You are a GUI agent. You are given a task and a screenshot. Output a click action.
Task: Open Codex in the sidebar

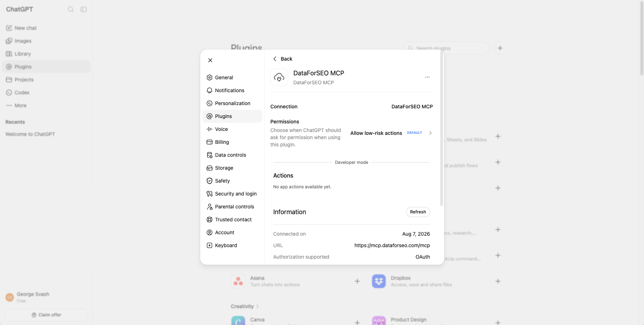pos(47,93)
